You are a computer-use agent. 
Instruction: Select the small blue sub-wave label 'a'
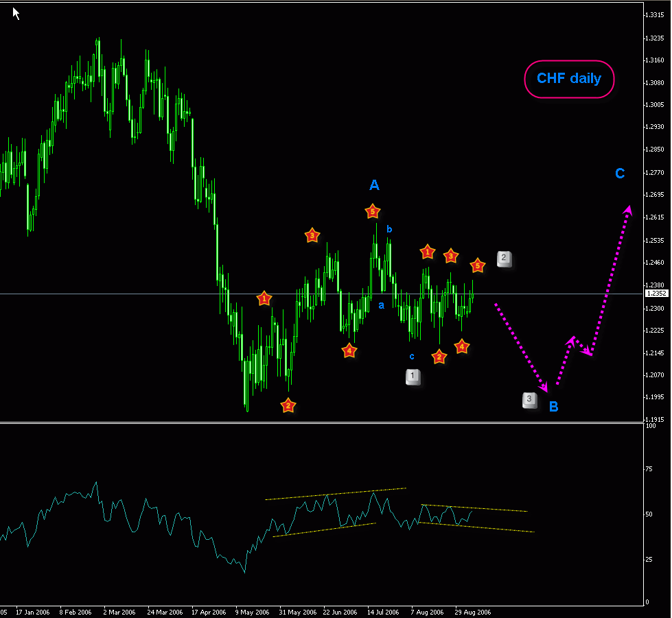[381, 306]
